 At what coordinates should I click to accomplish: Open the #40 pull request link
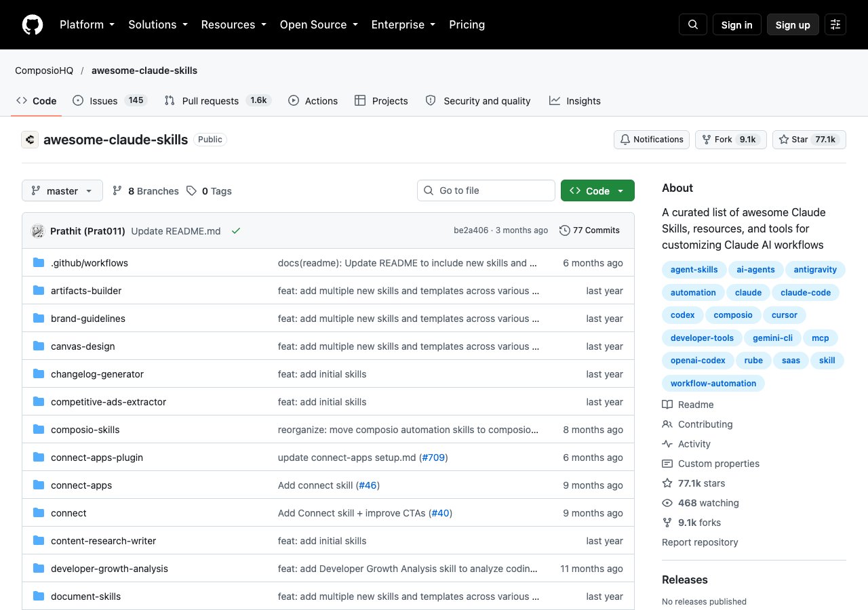click(x=440, y=513)
